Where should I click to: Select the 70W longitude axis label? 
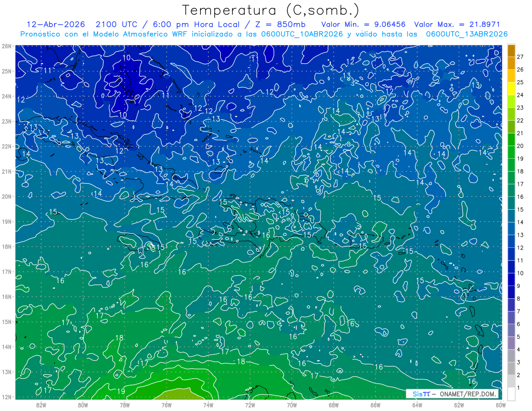tap(292, 404)
